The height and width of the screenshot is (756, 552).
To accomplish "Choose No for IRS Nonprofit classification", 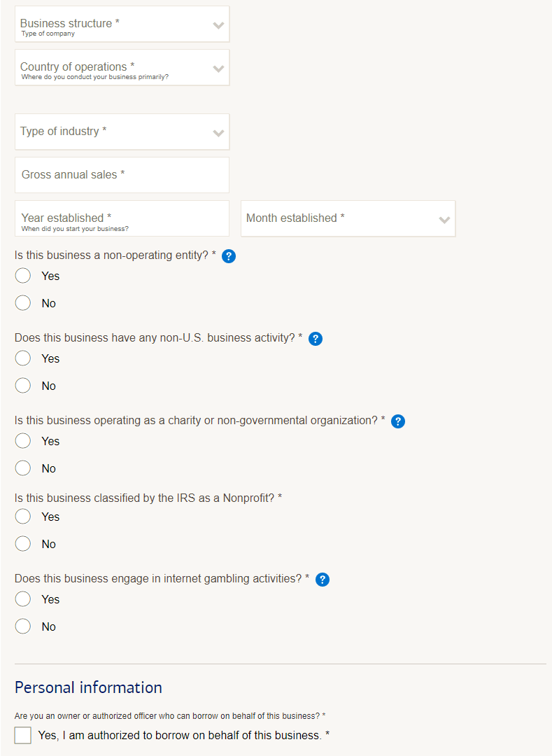I will pyautogui.click(x=23, y=544).
